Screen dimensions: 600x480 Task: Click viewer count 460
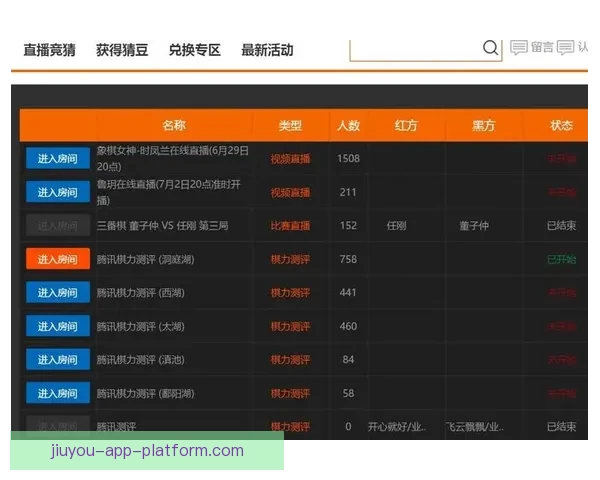348,326
